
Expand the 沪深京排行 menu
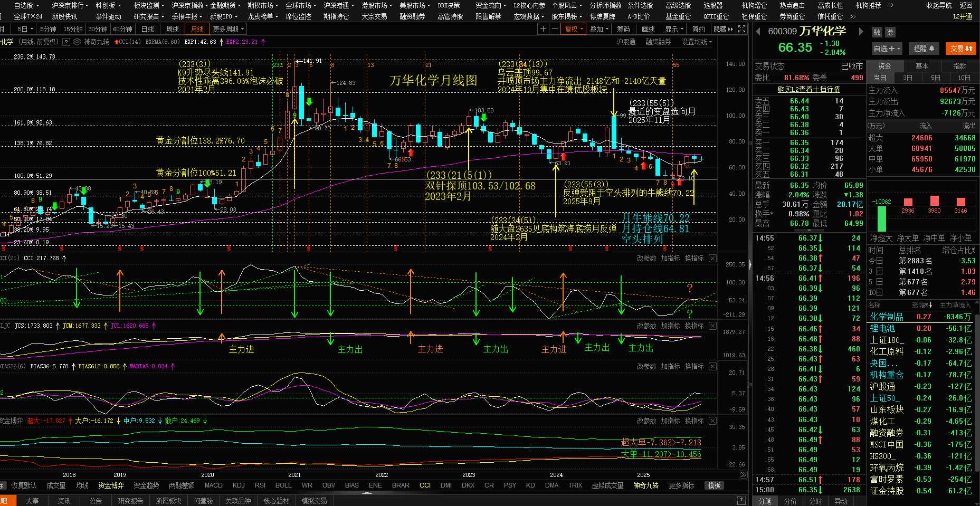70,5
